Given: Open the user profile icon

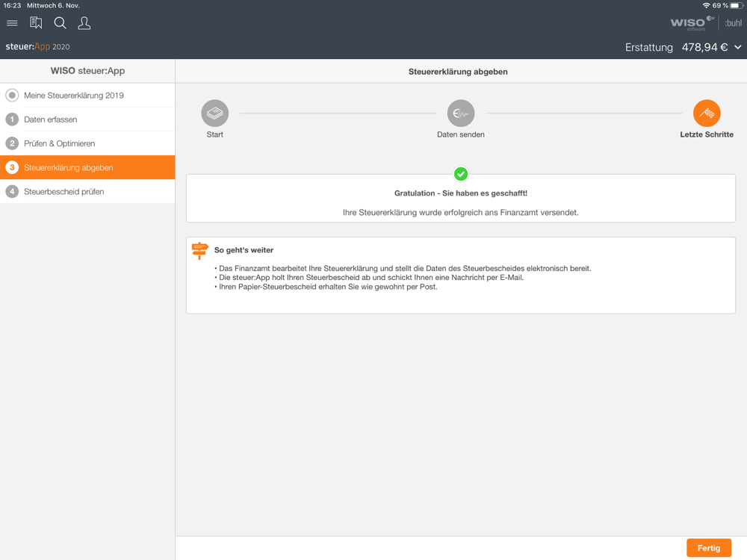Looking at the screenshot, I should [x=84, y=23].
